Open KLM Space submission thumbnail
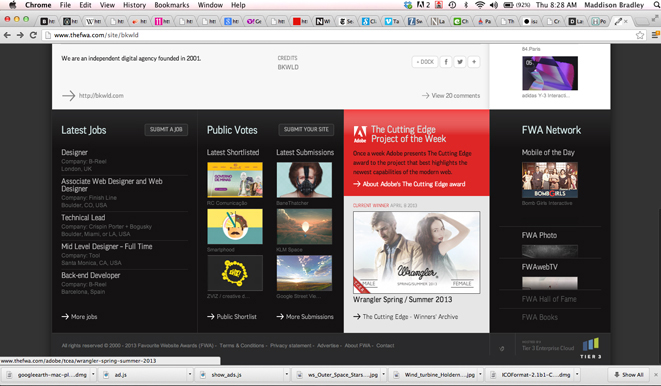 (304, 226)
